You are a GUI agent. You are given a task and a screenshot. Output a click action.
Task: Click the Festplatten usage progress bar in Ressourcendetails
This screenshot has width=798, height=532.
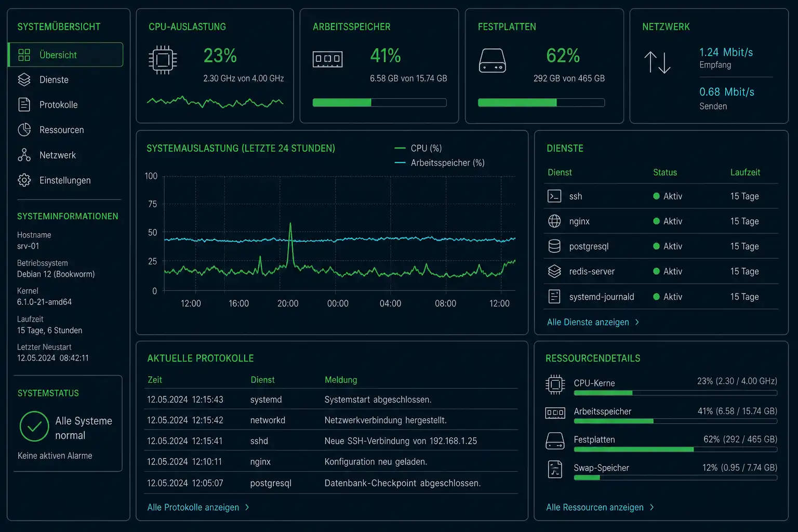[x=675, y=449]
